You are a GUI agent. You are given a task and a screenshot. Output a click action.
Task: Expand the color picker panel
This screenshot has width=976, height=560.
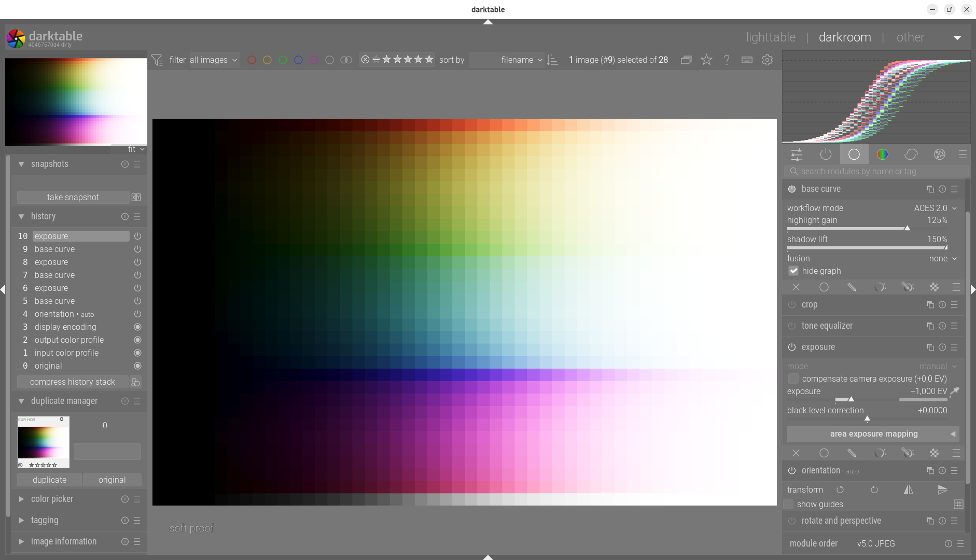(52, 499)
